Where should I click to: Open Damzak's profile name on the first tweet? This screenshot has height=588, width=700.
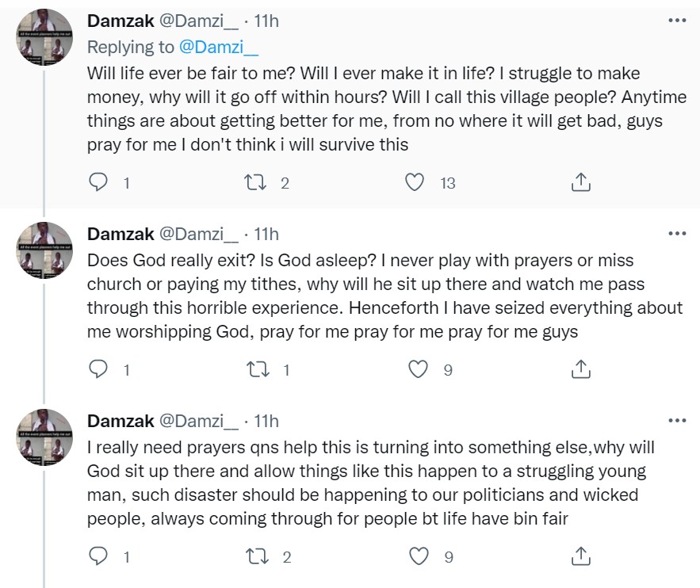pyautogui.click(x=120, y=21)
